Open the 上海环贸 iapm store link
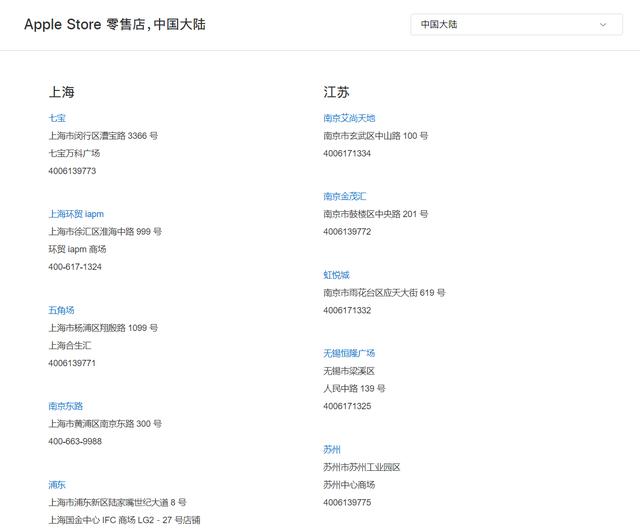The image size is (640, 528). point(76,214)
